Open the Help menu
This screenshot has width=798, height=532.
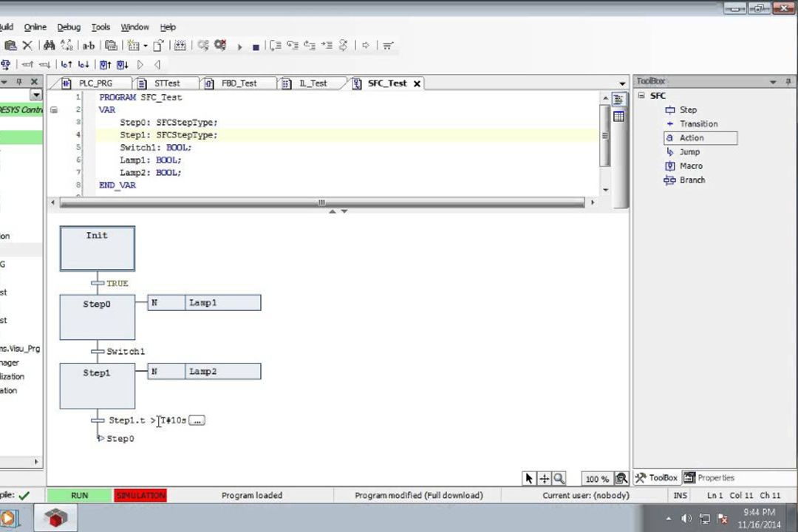168,27
